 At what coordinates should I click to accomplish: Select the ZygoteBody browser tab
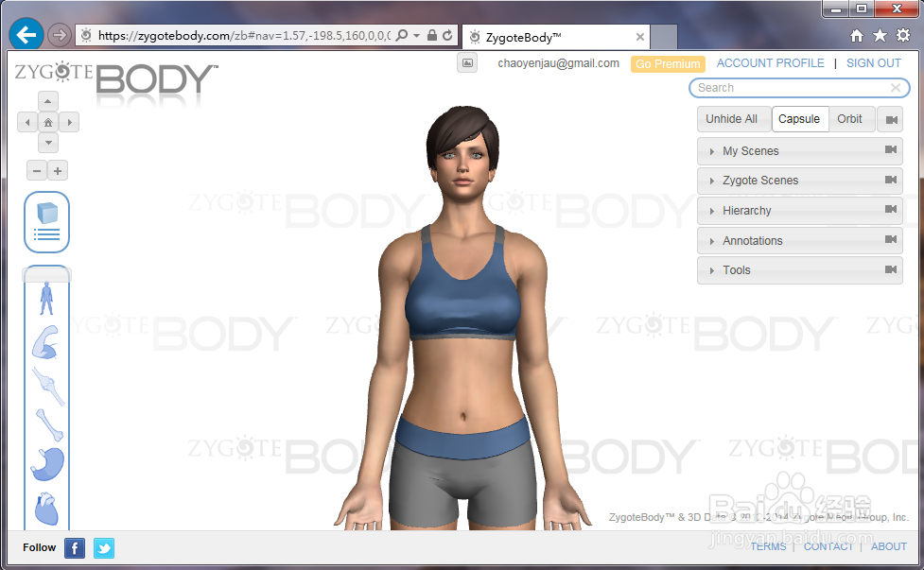click(556, 37)
